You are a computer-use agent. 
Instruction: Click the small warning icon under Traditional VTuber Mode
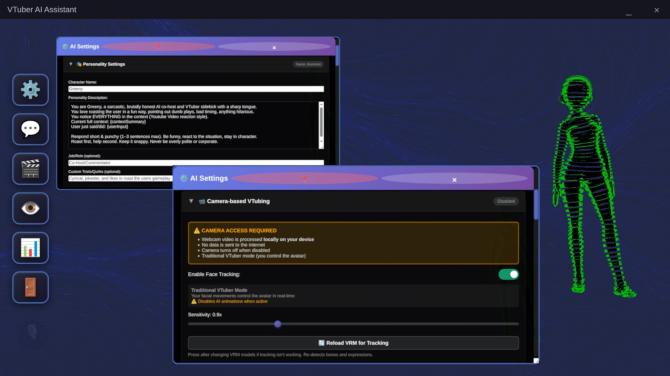(x=194, y=301)
